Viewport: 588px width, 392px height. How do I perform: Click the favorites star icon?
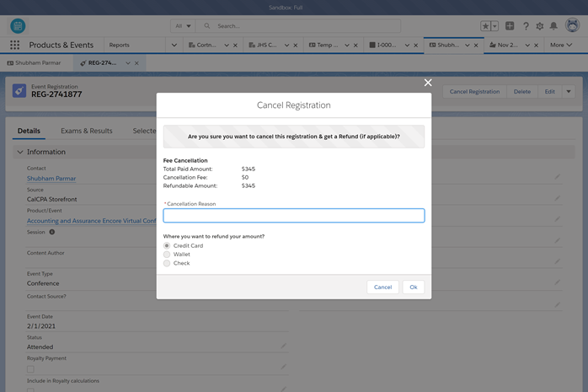pyautogui.click(x=485, y=26)
